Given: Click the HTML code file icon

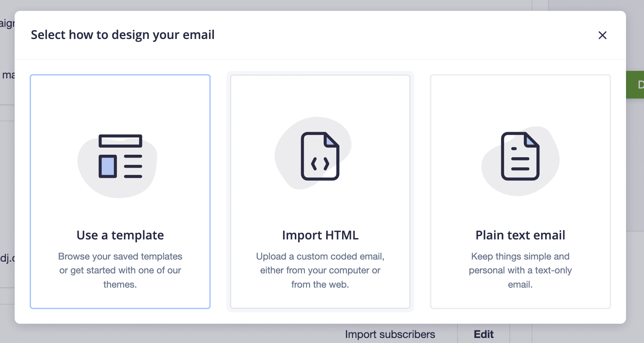Looking at the screenshot, I should 320,156.
